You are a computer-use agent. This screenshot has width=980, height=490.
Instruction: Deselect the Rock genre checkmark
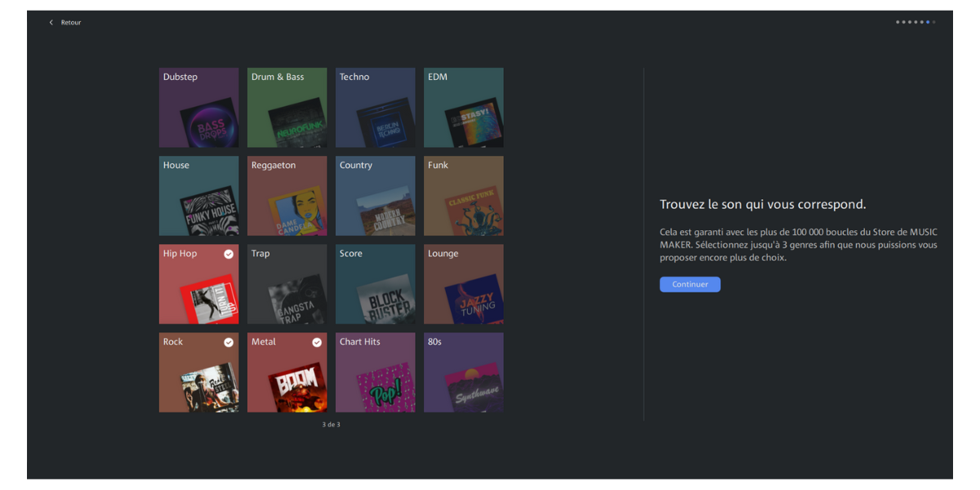[229, 342]
